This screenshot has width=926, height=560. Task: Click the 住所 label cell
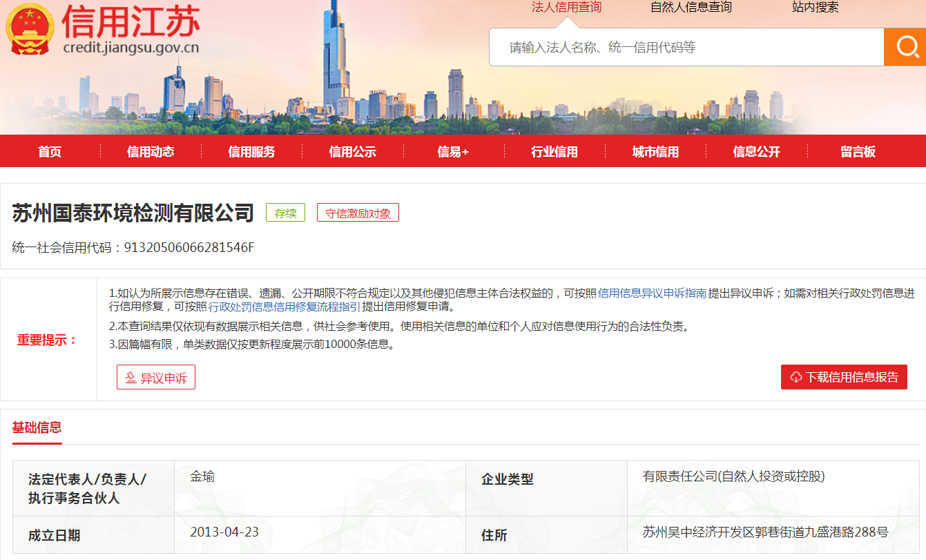tap(546, 535)
